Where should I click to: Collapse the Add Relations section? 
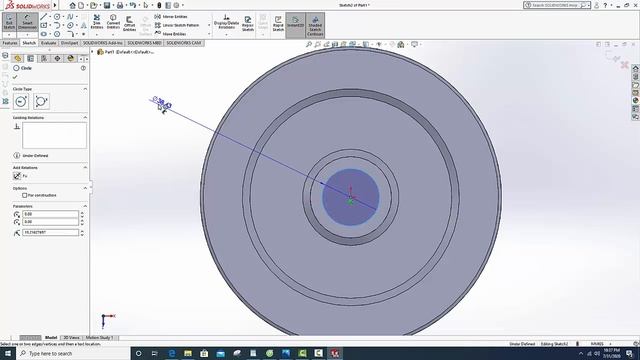(x=85, y=168)
